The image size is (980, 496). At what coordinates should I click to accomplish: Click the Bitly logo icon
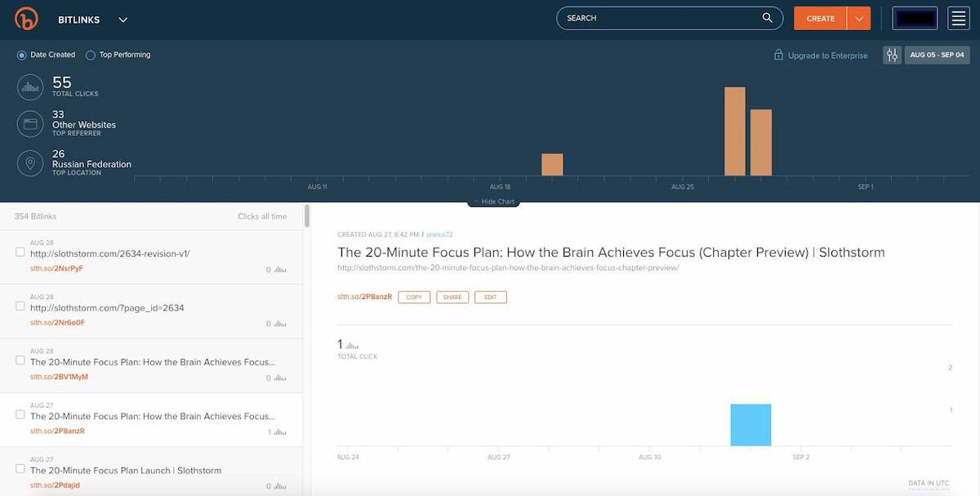24,18
